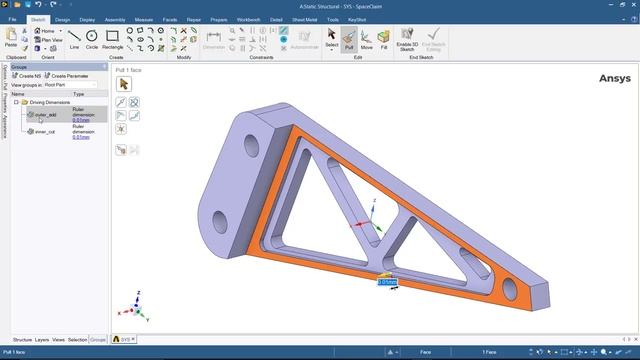Click the Up To tool guide icon
This screenshot has height=360, width=640.
coord(121,150)
